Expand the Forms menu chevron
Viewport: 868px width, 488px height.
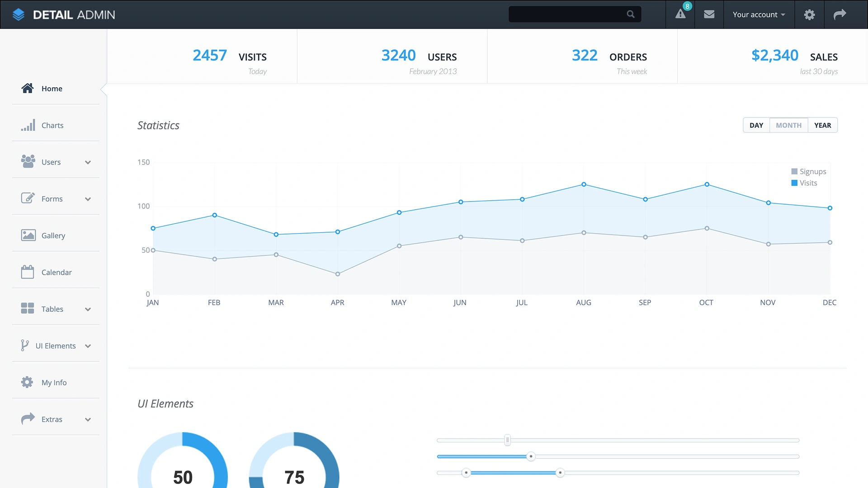point(88,198)
